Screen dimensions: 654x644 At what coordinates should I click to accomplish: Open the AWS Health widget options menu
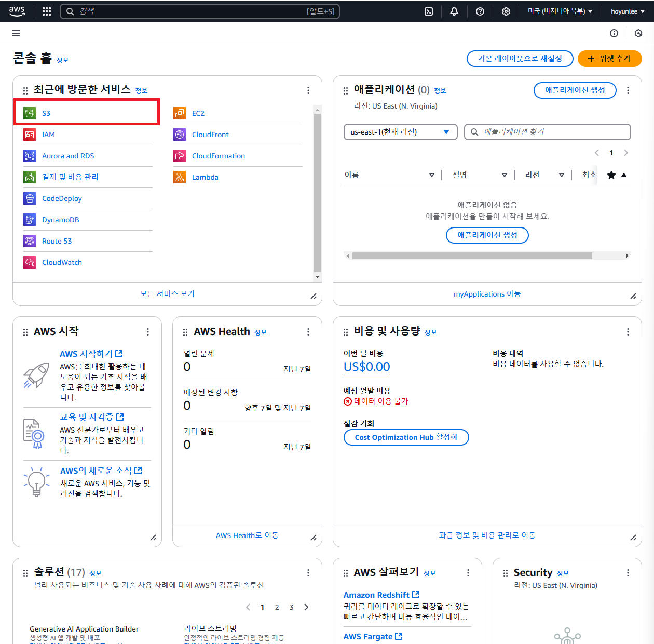308,332
